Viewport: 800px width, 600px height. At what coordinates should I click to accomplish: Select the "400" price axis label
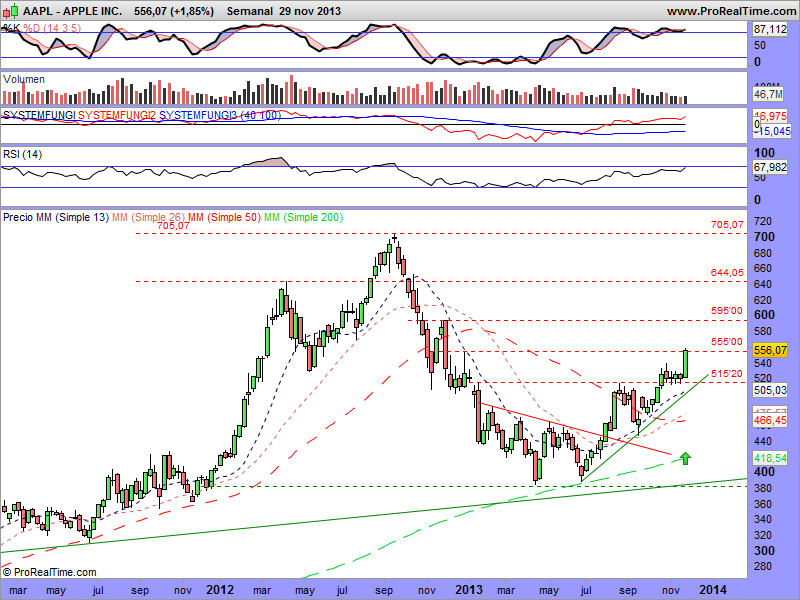(764, 472)
